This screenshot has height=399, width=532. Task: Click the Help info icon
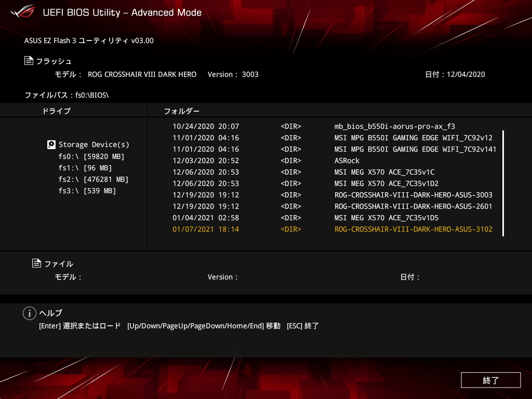click(x=30, y=313)
